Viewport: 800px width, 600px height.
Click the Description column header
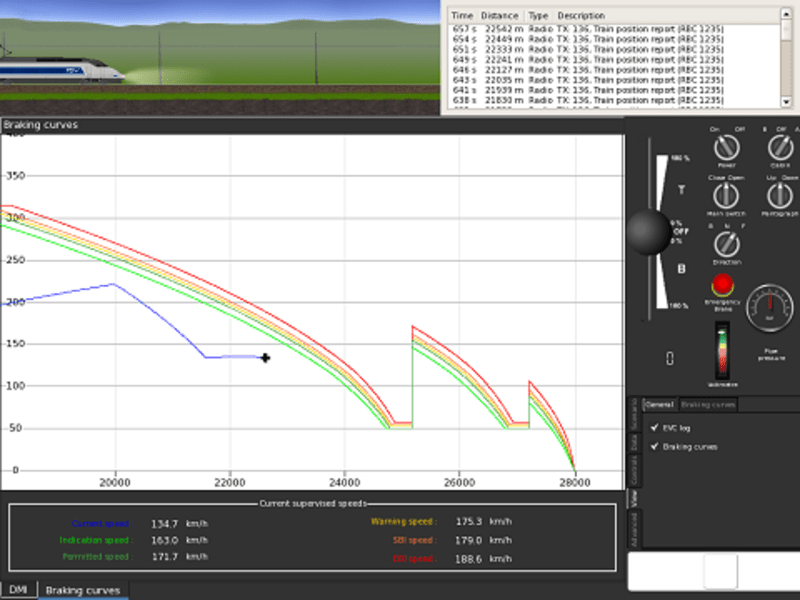581,16
